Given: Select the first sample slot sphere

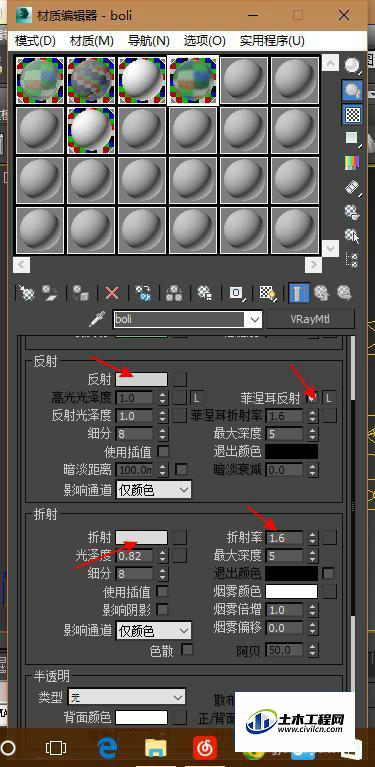Looking at the screenshot, I should pyautogui.click(x=40, y=81).
